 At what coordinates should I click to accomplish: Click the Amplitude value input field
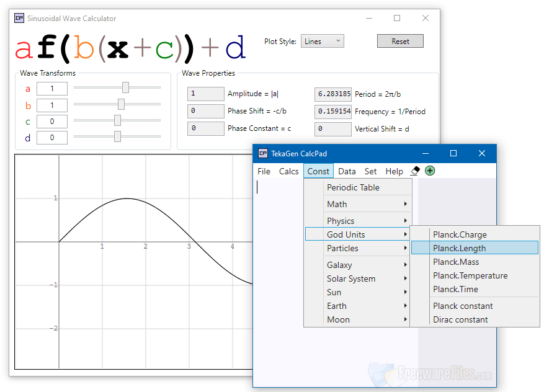tap(205, 94)
